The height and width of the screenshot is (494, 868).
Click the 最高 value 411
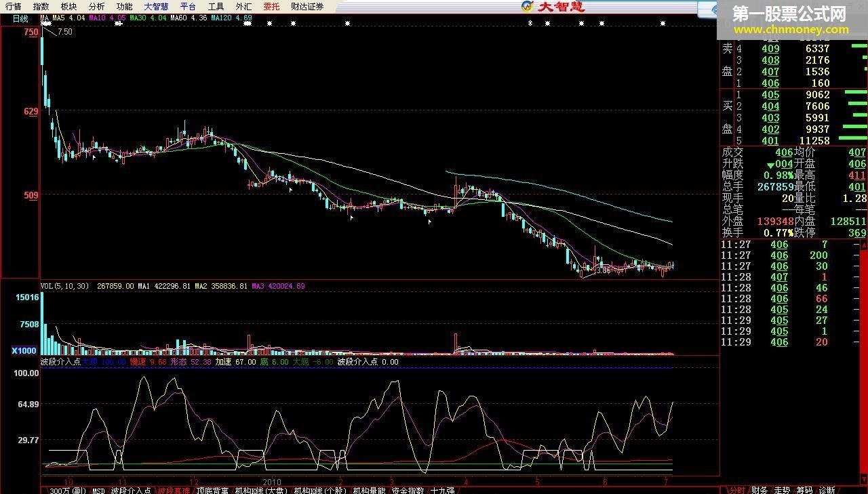coord(857,175)
